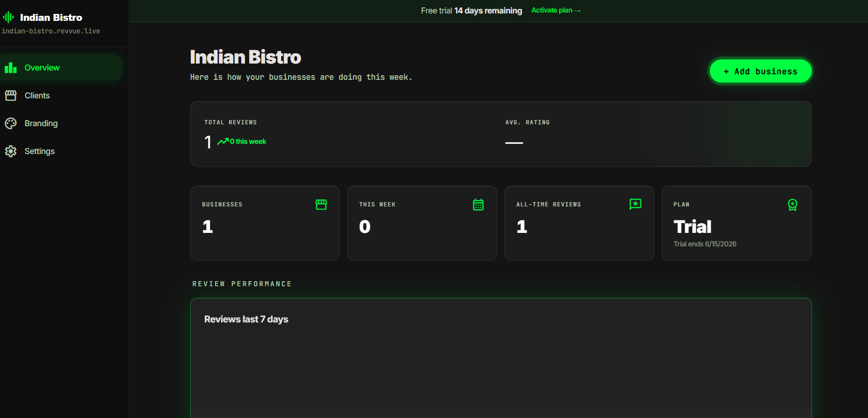The image size is (868, 418).
Task: Click the Review Performance section heading
Action: coord(242,284)
